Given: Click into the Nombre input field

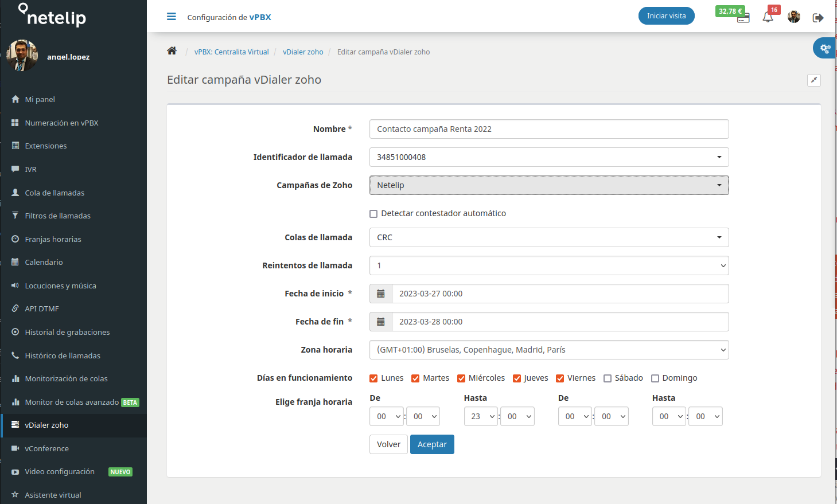Looking at the screenshot, I should point(549,129).
